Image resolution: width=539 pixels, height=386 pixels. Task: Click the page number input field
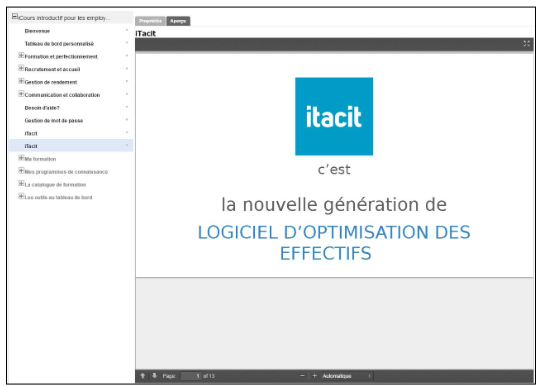click(191, 376)
